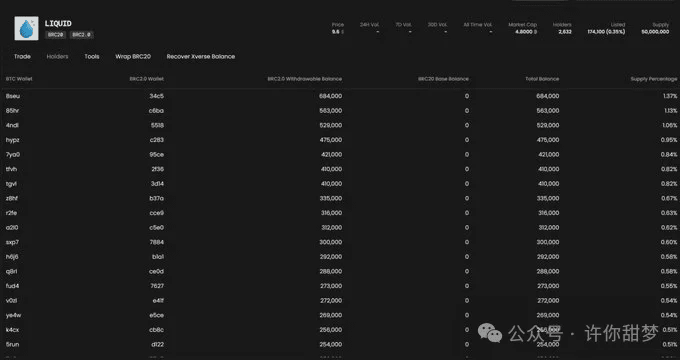Open the Recover Xverse Balance tab

coord(201,56)
